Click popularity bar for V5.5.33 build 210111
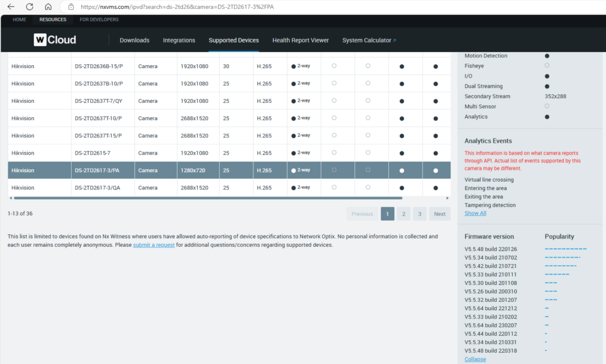Screen dimensions: 606x364 click(x=557, y=275)
